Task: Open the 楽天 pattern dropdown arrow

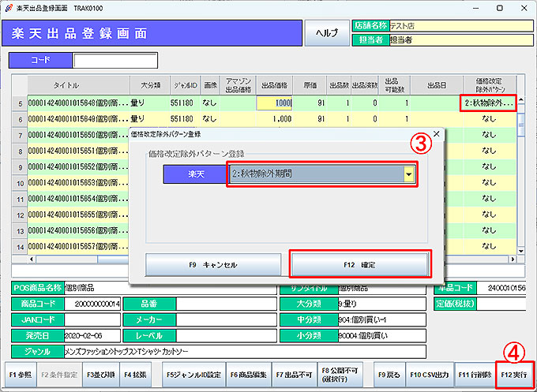Action: click(408, 174)
